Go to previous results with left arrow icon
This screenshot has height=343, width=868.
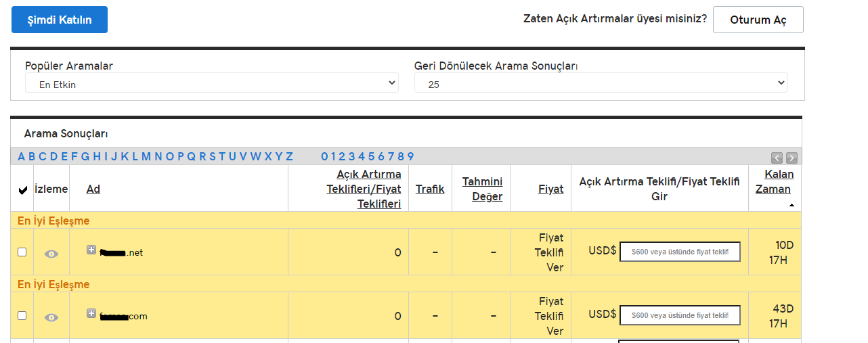(x=777, y=158)
